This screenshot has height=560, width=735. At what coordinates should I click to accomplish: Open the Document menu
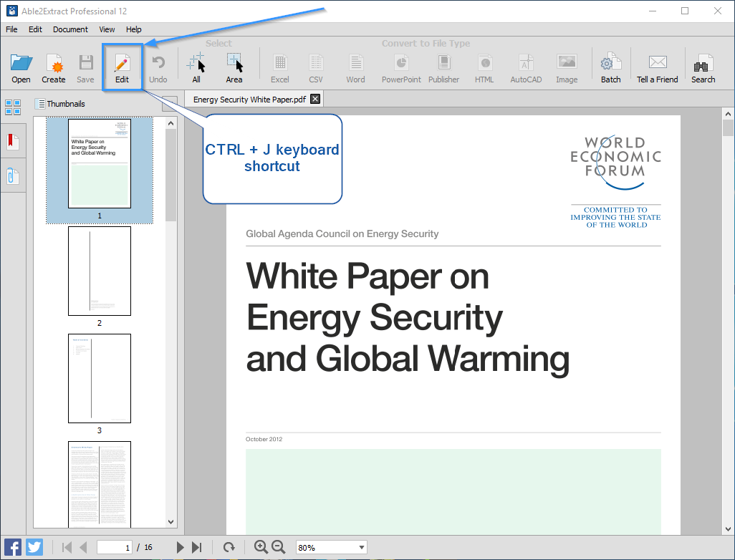point(70,29)
